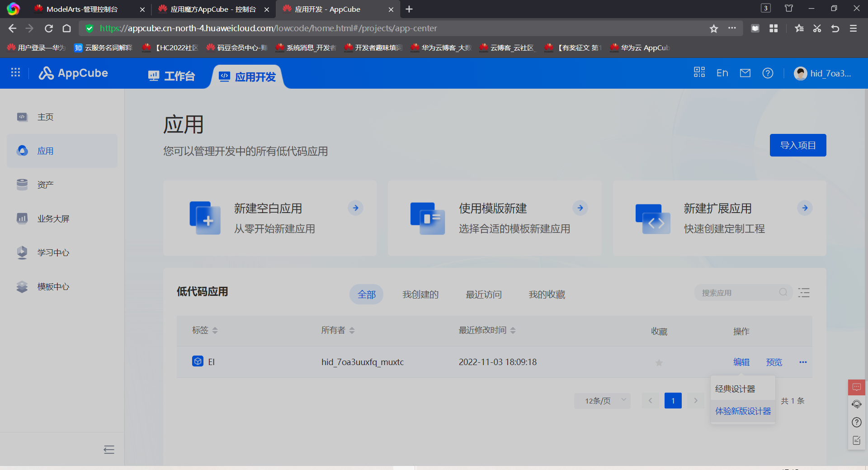Image resolution: width=868 pixels, height=470 pixels.
Task: Open the 使用模版新建 card
Action: (495, 218)
